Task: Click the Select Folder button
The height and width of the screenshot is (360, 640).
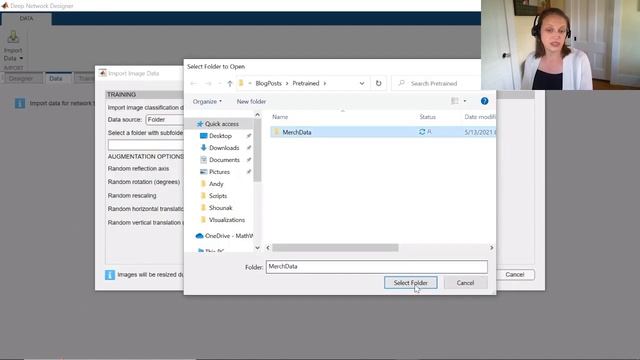Action: (x=411, y=283)
